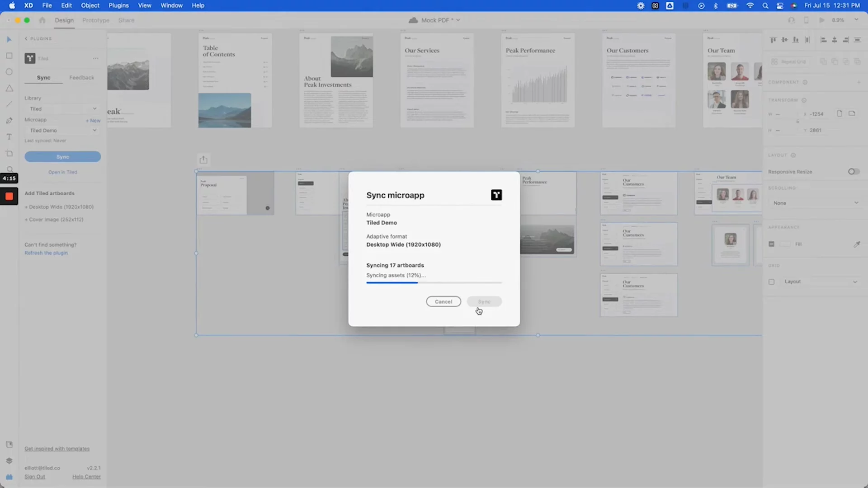Enable the Layout grid checkbox
The height and width of the screenshot is (488, 868).
[x=772, y=282]
